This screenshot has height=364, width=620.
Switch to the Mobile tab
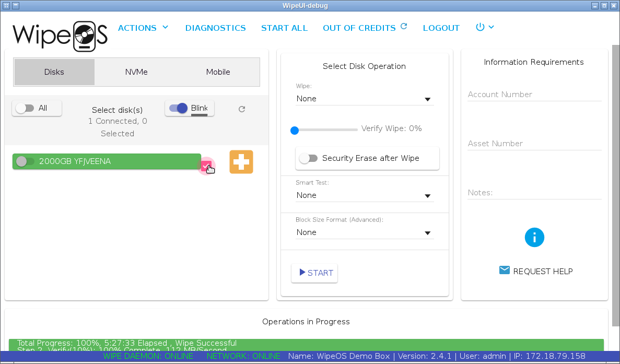[218, 72]
